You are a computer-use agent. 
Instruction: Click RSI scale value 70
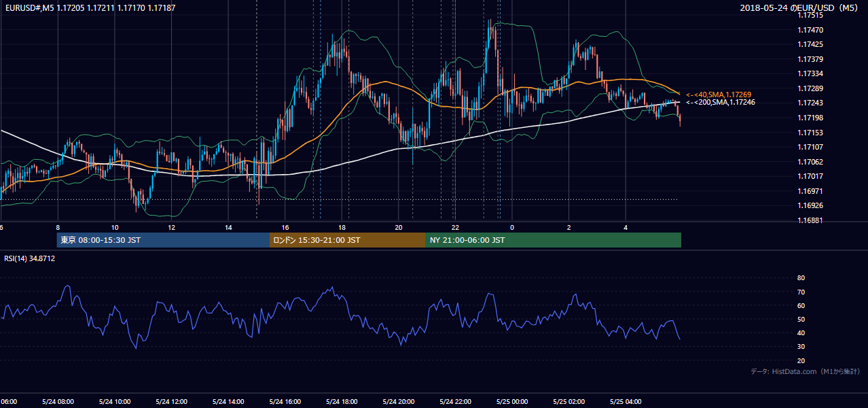(x=801, y=292)
